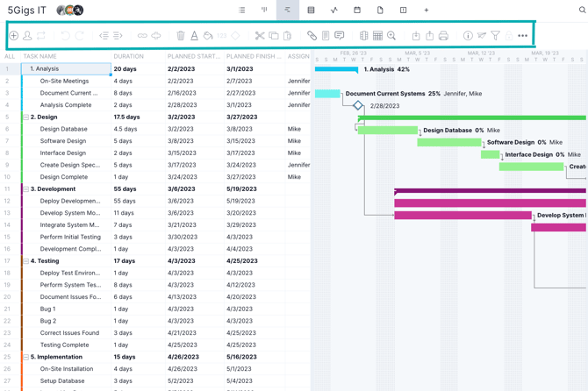Click the copy icon
The height and width of the screenshot is (391, 588).
274,36
